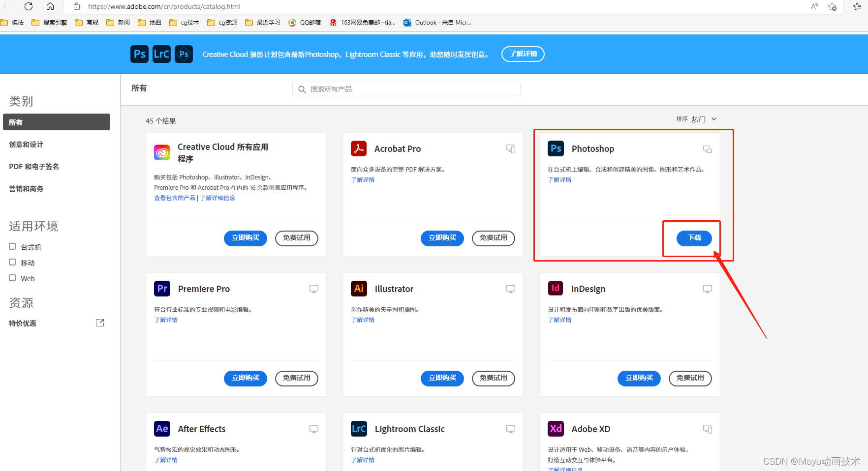
Task: Click the external link icon beside 特价优惠
Action: pos(100,323)
